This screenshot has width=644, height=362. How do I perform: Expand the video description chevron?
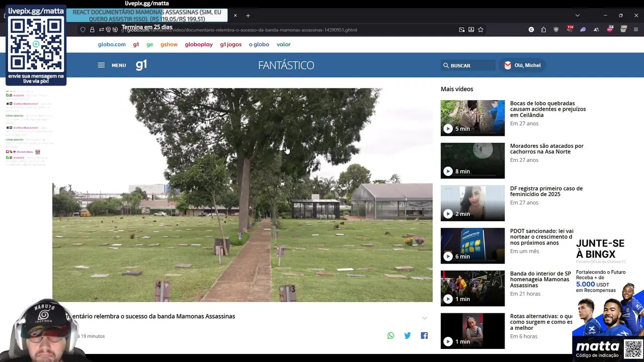click(x=425, y=318)
